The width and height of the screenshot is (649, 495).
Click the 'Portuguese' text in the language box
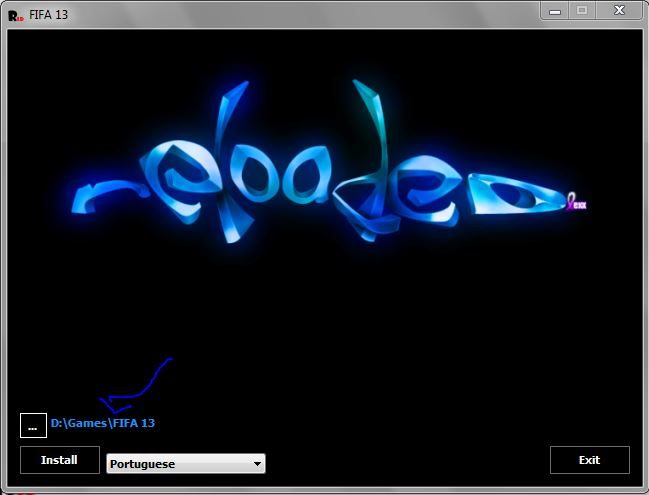click(x=142, y=464)
